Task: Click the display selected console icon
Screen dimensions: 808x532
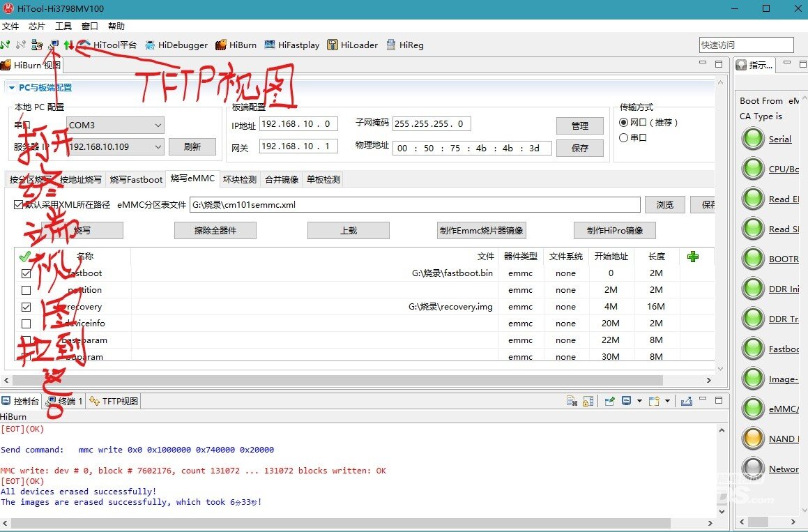Action: click(627, 400)
